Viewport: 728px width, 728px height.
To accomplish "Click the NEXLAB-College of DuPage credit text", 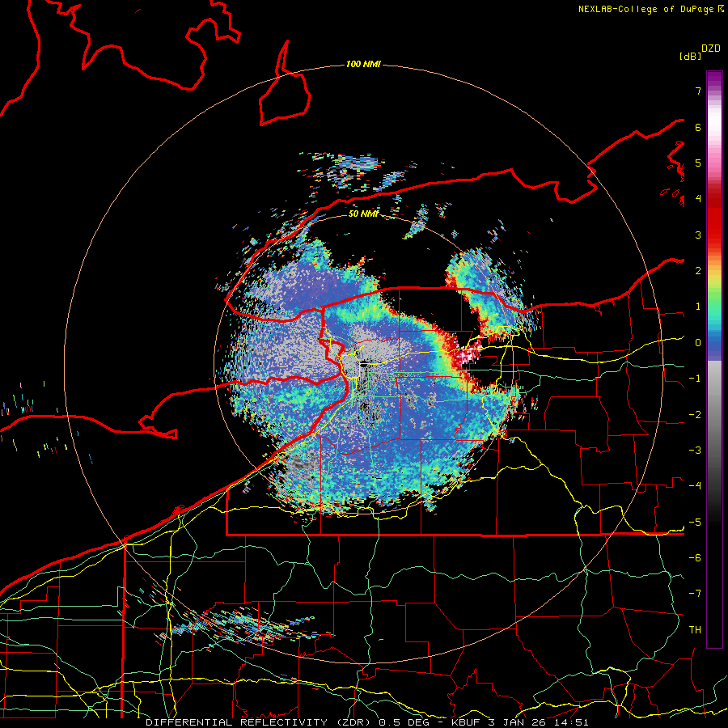I will [x=647, y=9].
